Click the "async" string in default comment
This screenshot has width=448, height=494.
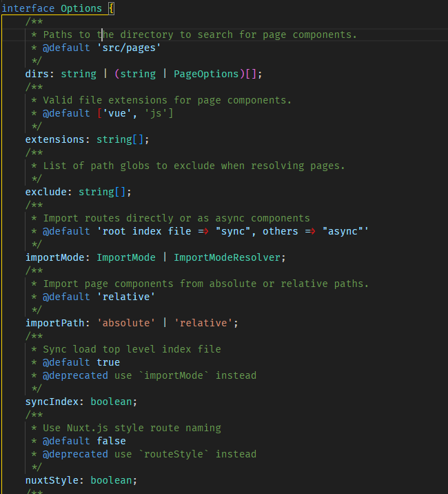click(x=343, y=231)
